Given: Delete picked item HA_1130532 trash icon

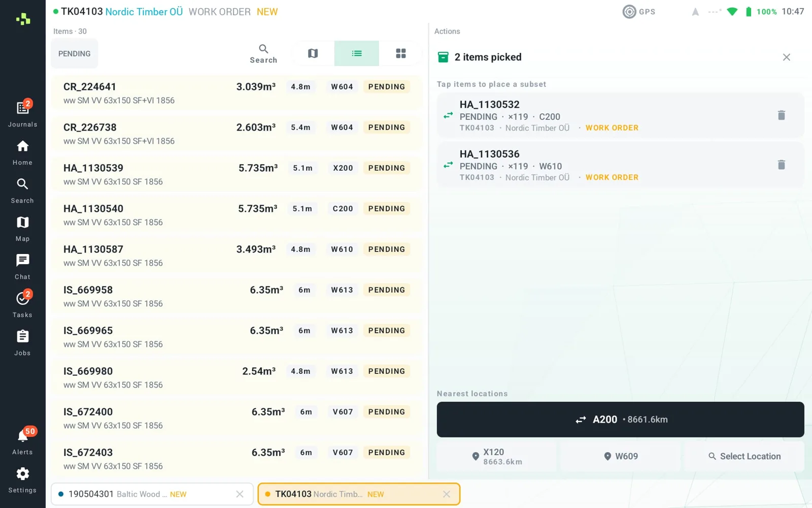Looking at the screenshot, I should click(782, 115).
